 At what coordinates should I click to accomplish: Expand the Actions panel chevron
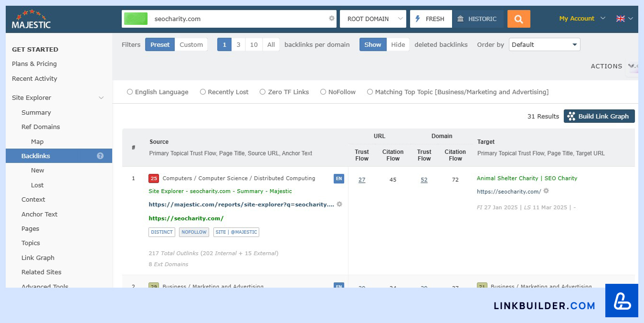click(632, 66)
